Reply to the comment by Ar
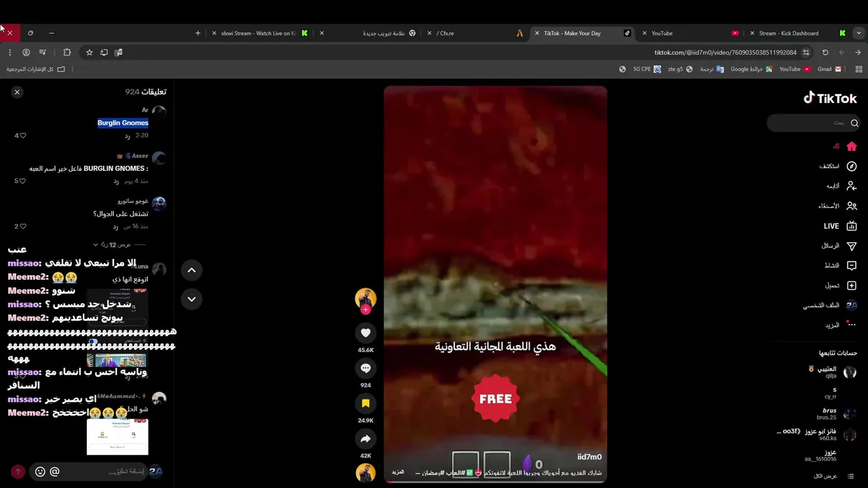The height and width of the screenshot is (488, 868). click(127, 136)
